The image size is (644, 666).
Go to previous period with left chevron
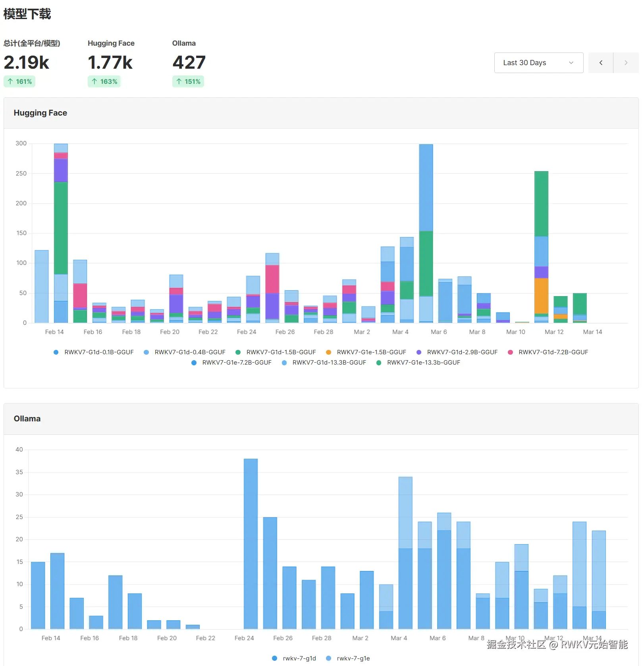click(x=601, y=63)
